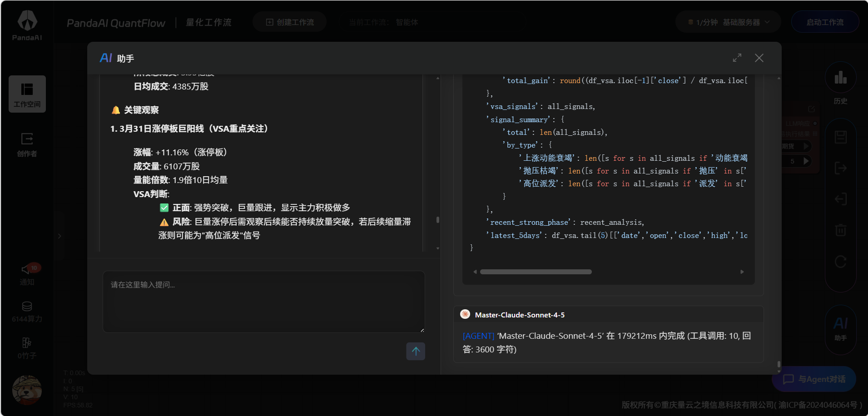Click the 与Agent对话 chat button
Image resolution: width=868 pixels, height=416 pixels.
814,379
